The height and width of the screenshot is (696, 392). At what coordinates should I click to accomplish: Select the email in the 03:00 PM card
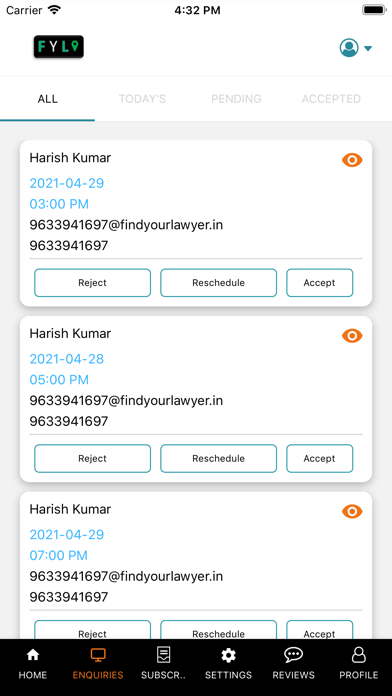coord(126,225)
